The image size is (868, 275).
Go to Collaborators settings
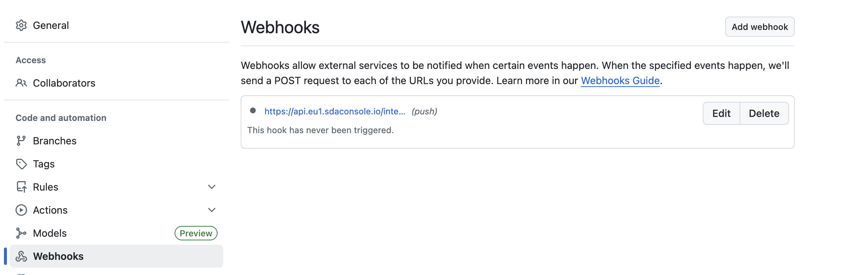tap(64, 83)
